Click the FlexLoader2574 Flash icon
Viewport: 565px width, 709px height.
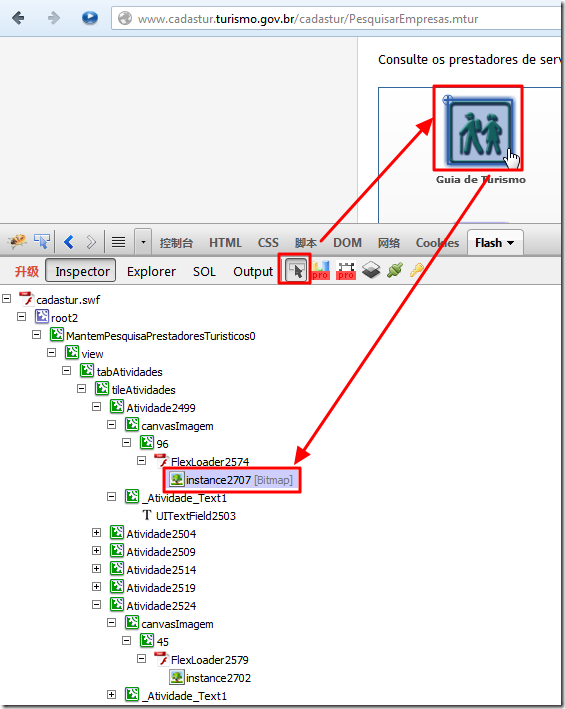click(161, 461)
